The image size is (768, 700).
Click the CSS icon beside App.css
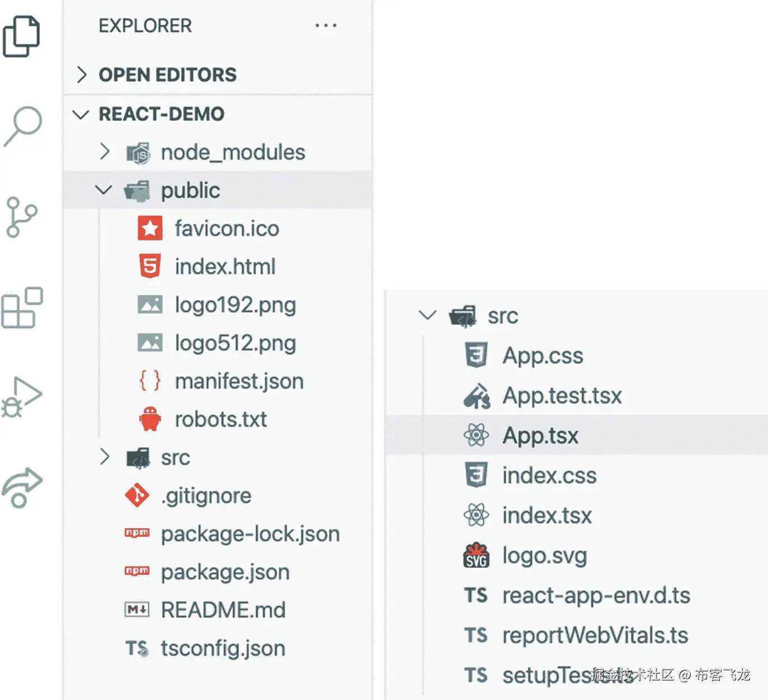476,355
